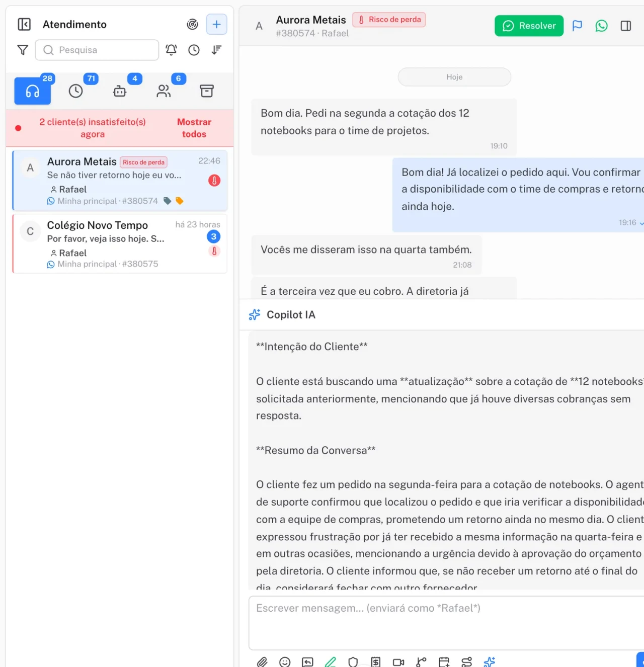Open the sort order menu

point(216,50)
